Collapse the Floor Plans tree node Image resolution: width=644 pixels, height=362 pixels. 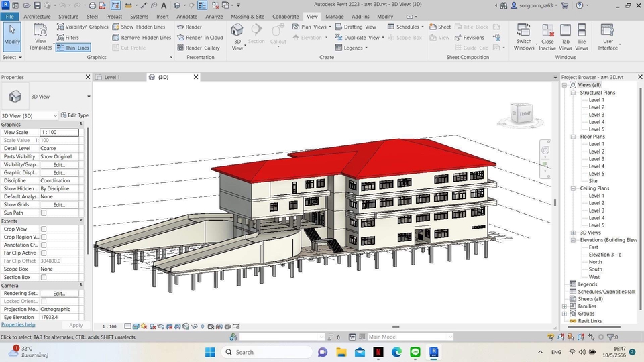(x=574, y=137)
